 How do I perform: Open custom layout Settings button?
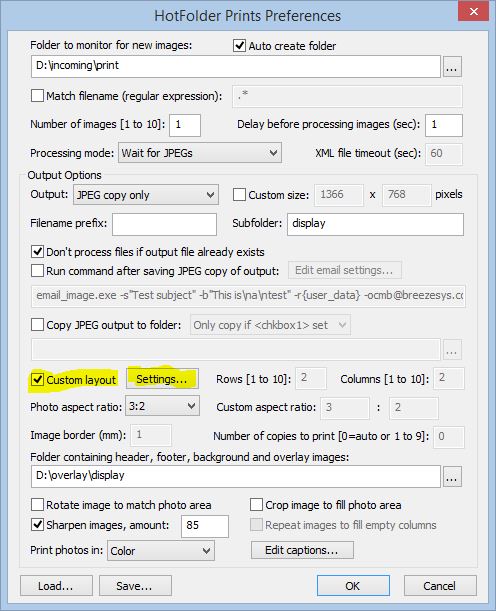[162, 379]
